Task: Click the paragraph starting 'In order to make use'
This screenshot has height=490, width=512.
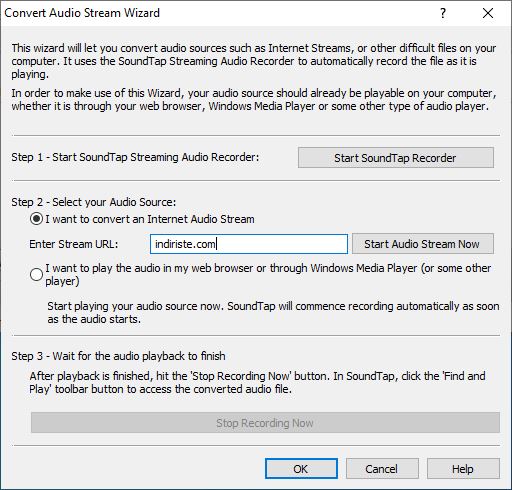Action: (253, 99)
